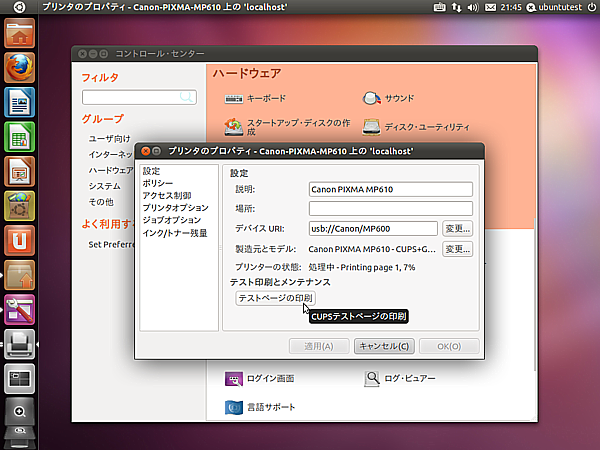This screenshot has width=600, height=450.
Task: Open ログ・ビューアー log viewer
Action: click(372, 379)
